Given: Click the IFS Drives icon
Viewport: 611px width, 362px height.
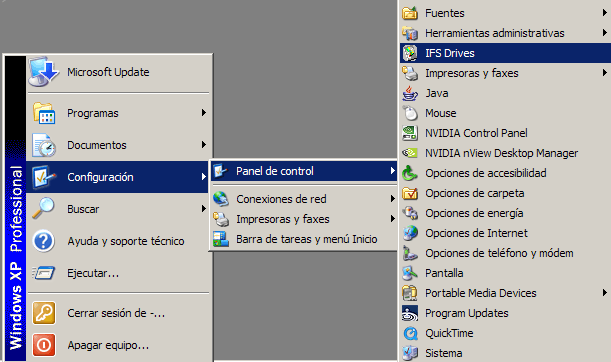Looking at the screenshot, I should pyautogui.click(x=410, y=53).
